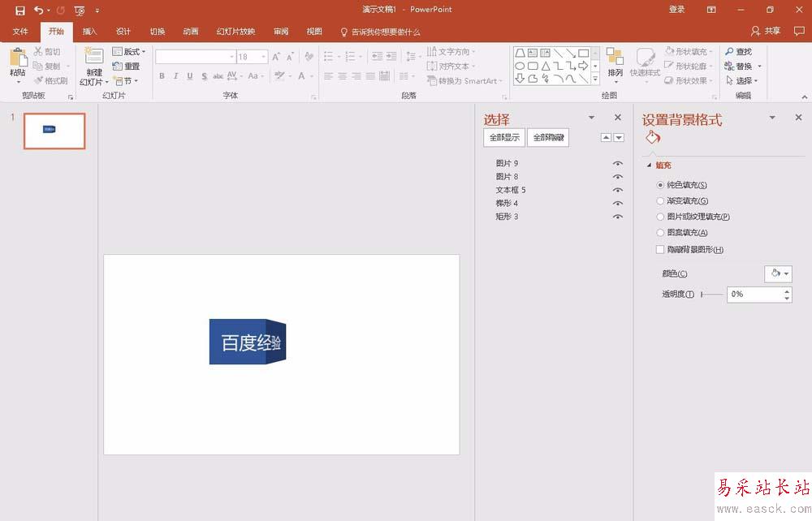The width and height of the screenshot is (812, 521).
Task: Hide 图片 9 using its eye icon
Action: (618, 164)
